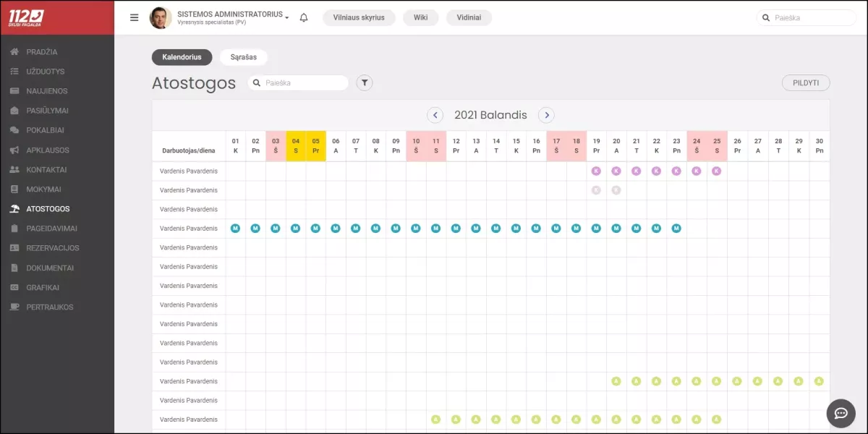Click the Atostogos search field
Screen dimensions: 868x434
(304, 83)
